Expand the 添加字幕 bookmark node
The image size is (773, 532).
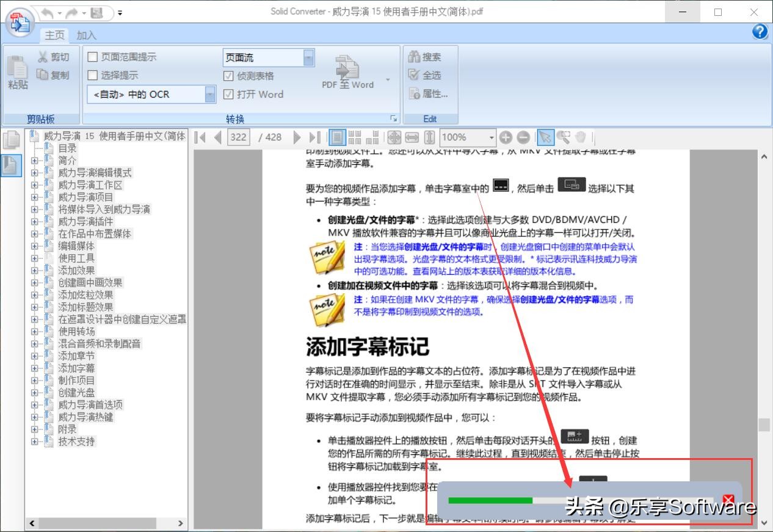pos(35,368)
